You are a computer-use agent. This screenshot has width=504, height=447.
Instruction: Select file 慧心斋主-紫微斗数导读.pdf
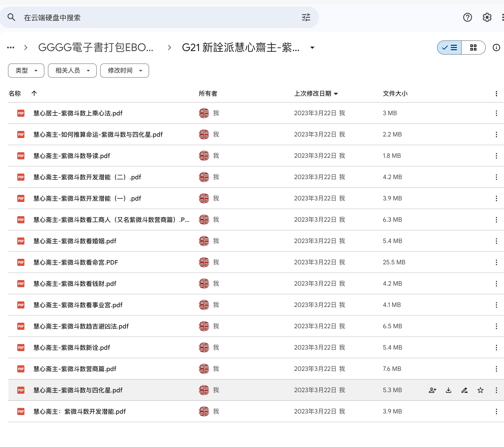pos(256,156)
